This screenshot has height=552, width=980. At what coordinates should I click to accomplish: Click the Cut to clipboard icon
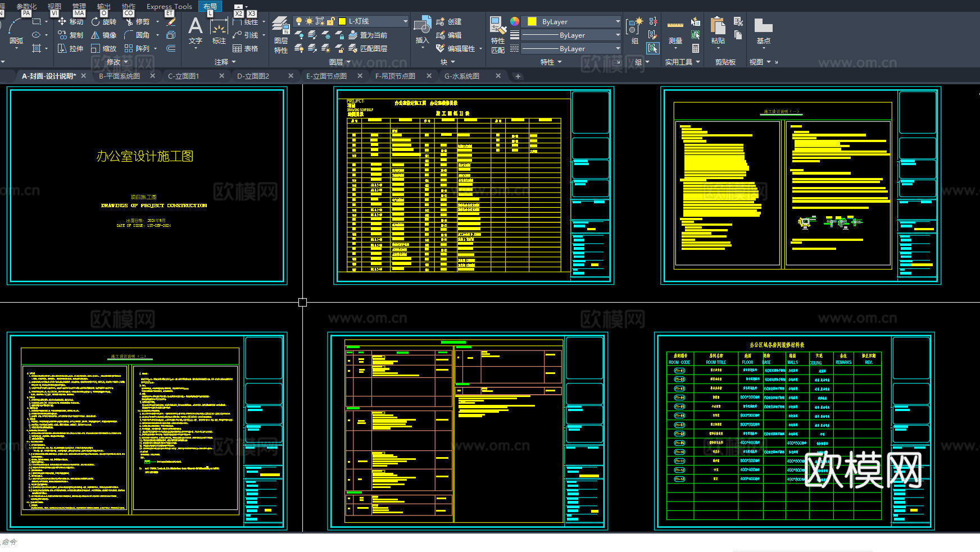738,21
